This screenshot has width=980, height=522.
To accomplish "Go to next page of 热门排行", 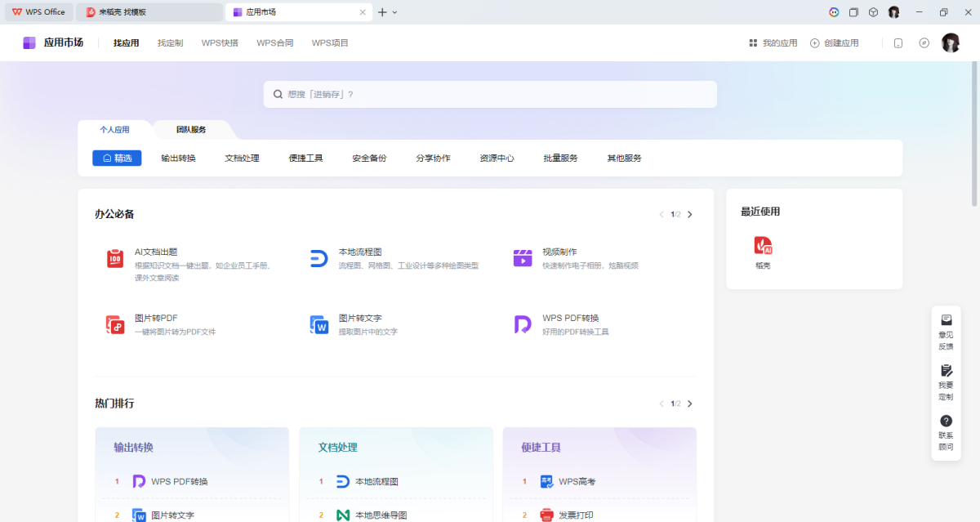I will tap(690, 404).
